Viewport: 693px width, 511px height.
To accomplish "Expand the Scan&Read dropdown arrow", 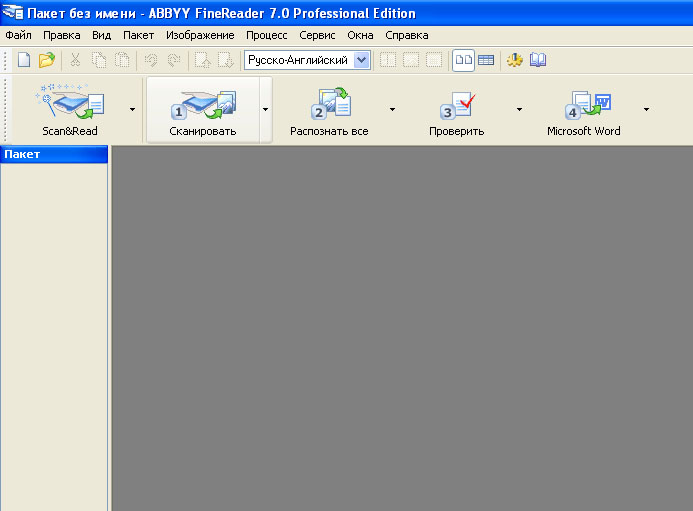I will 133,109.
